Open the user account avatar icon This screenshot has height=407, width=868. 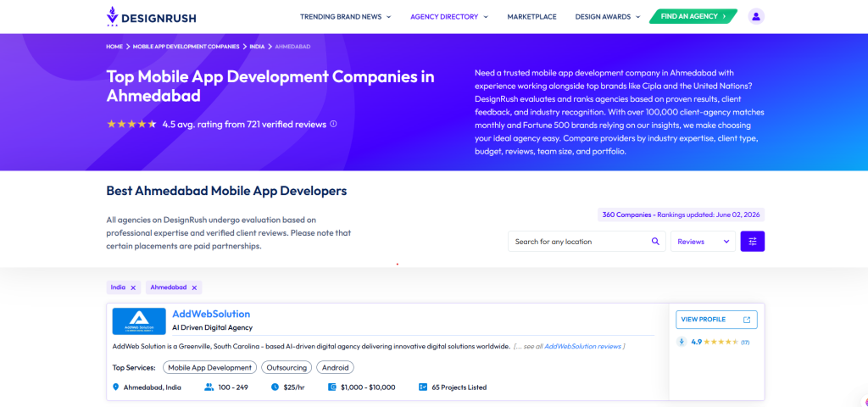coord(756,17)
